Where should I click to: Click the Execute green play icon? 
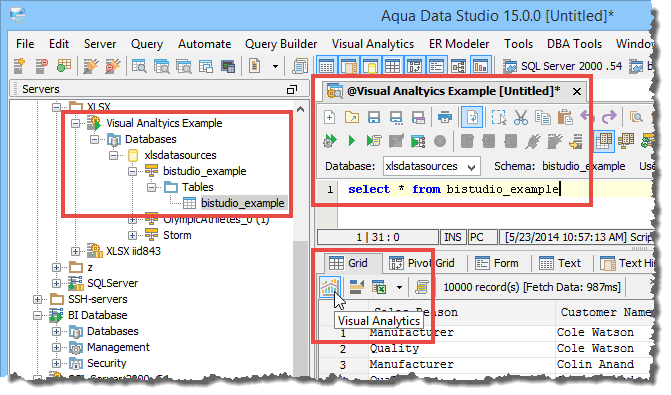tap(352, 140)
